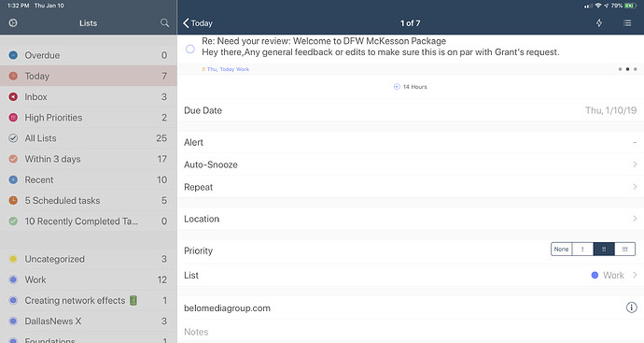Click the 5 Scheduled tasks clock icon
This screenshot has width=644, height=343.
pyautogui.click(x=13, y=200)
